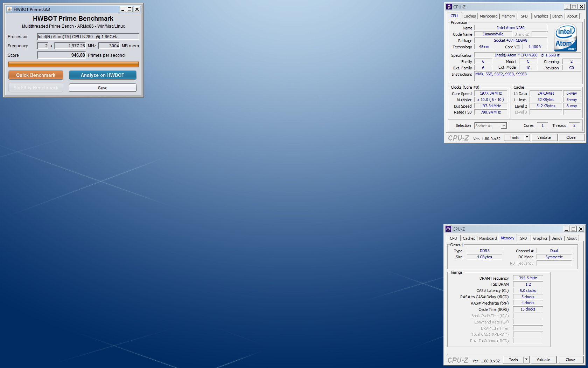The height and width of the screenshot is (368, 588).
Task: Click the orange benchmark progress bar
Action: [73, 64]
